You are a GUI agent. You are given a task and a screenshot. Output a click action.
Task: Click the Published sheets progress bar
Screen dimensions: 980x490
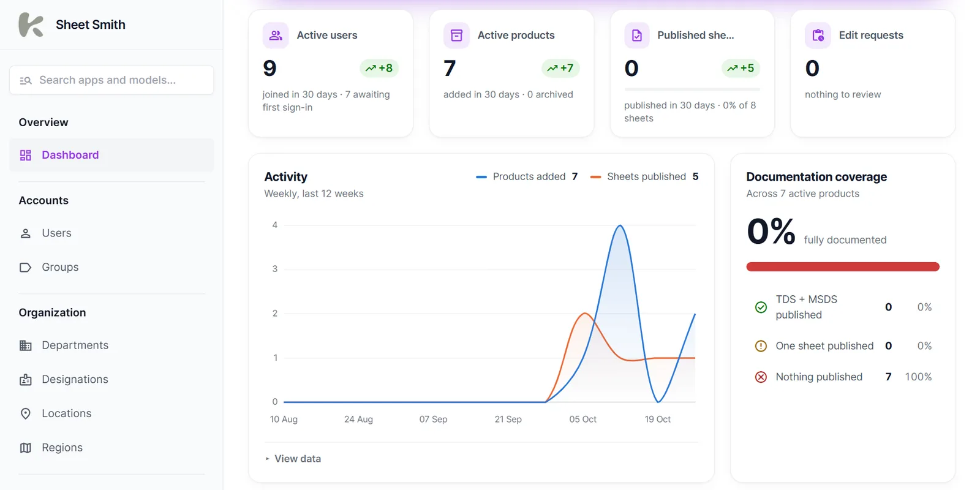pos(692,89)
